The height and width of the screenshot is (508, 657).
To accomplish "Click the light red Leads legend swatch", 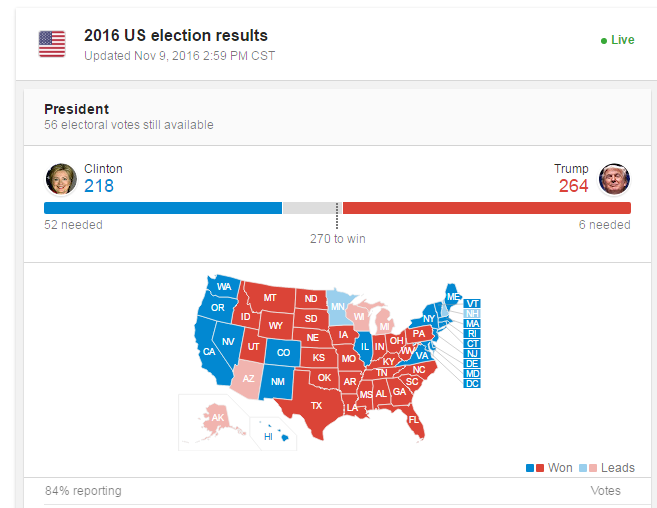I will (x=592, y=468).
